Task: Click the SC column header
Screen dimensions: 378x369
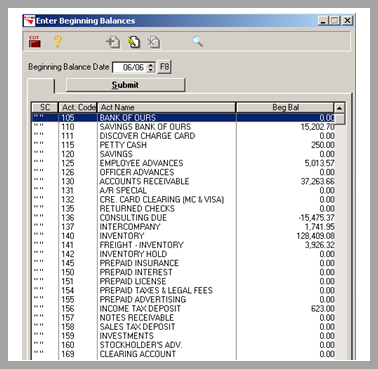Action: click(45, 107)
